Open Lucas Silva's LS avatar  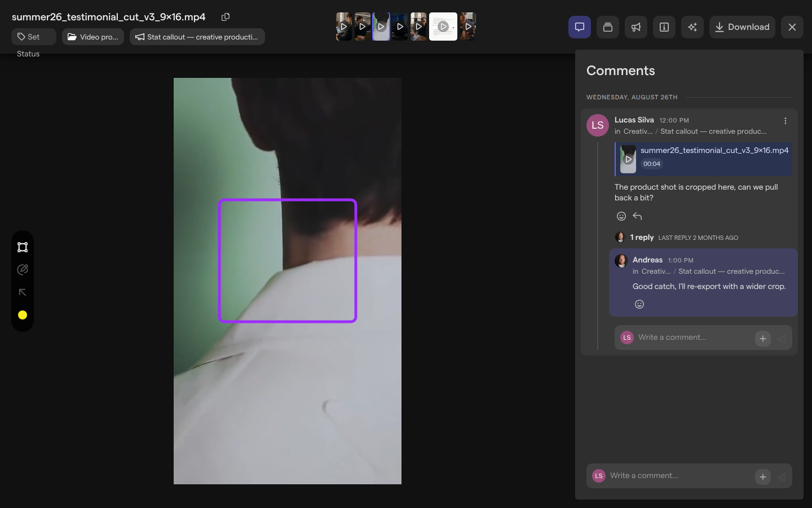[x=598, y=125]
